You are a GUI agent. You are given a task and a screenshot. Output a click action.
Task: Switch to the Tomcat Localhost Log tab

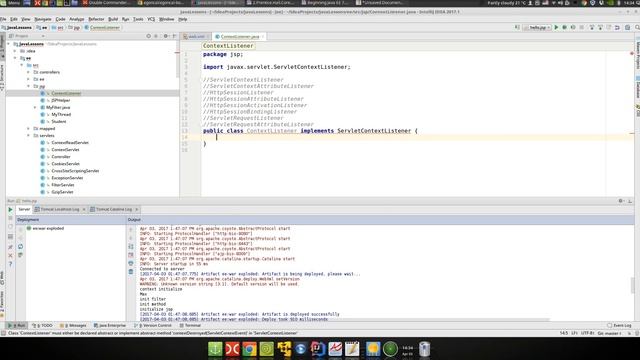(x=60, y=209)
